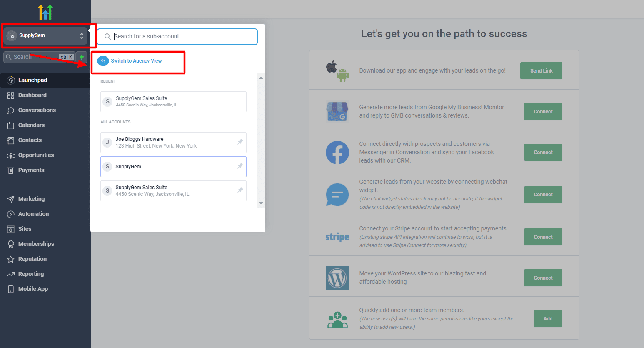Click the webchat bubble icon
This screenshot has height=348, width=644.
[337, 195]
